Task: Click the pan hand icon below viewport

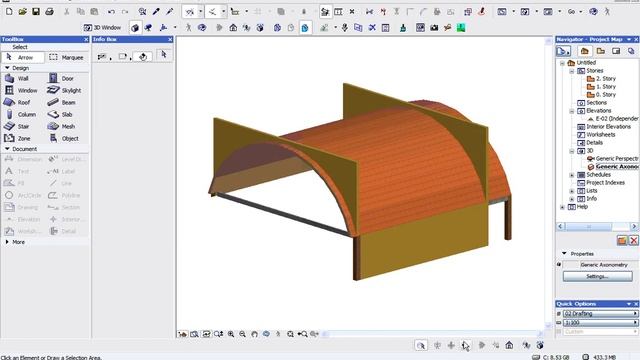Action: pyautogui.click(x=254, y=334)
